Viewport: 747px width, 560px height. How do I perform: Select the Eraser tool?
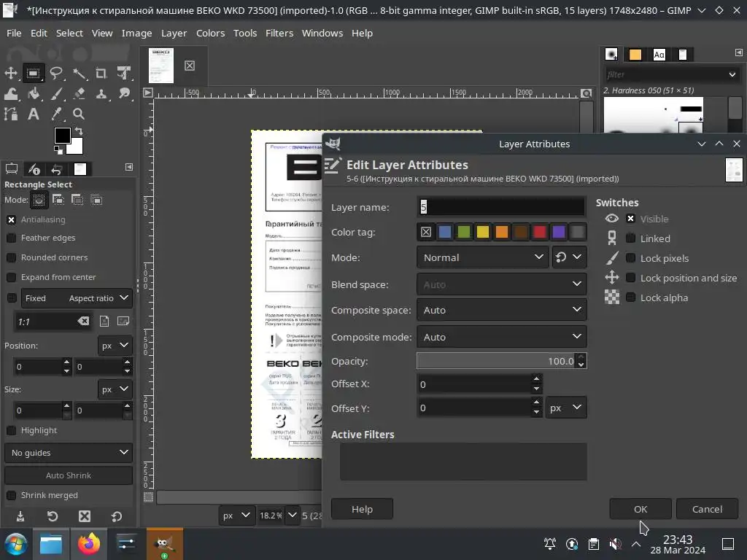point(79,93)
